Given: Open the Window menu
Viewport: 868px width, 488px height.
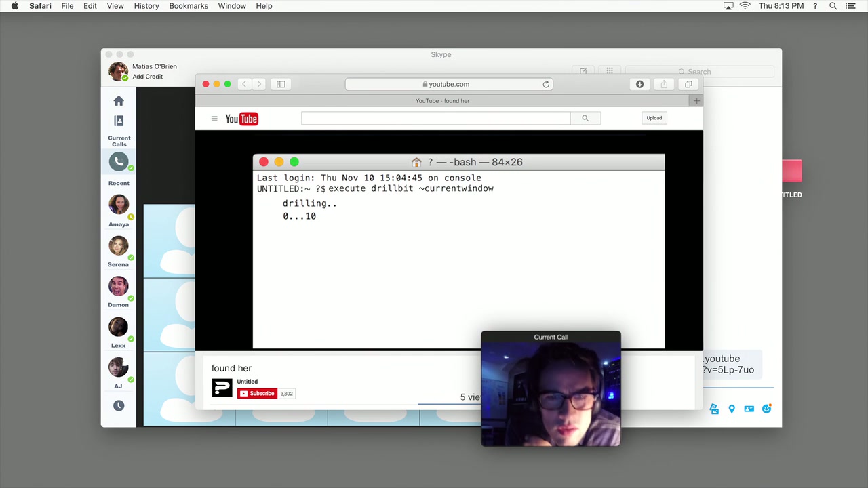Looking at the screenshot, I should click(x=232, y=6).
